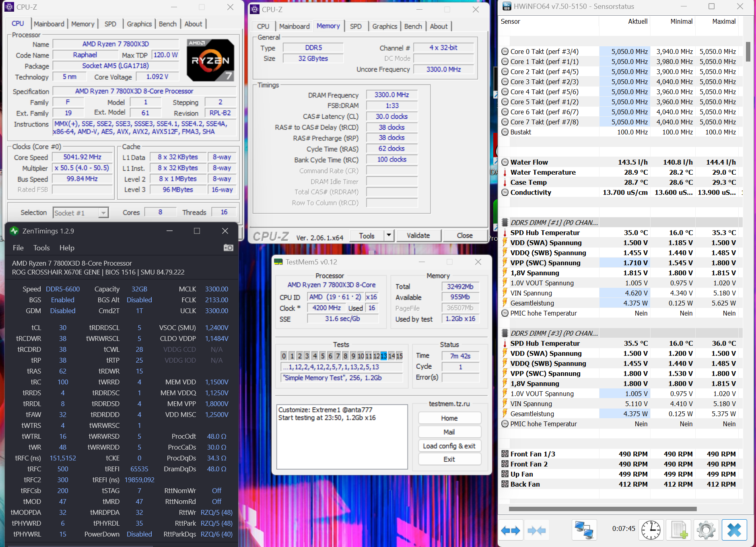This screenshot has width=756, height=547.
Task: Switch to Mainboard tab in the CPU-Z window showing Processor
Action: (x=49, y=24)
